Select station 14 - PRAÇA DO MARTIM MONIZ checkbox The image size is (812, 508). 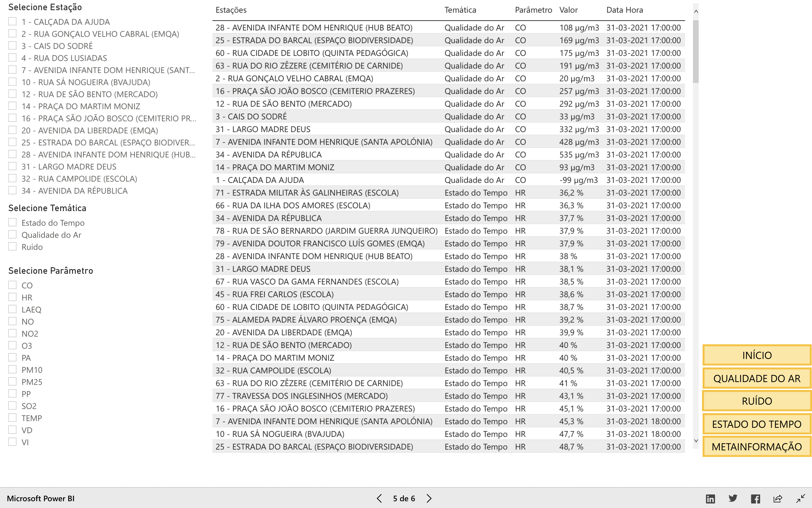click(x=12, y=106)
